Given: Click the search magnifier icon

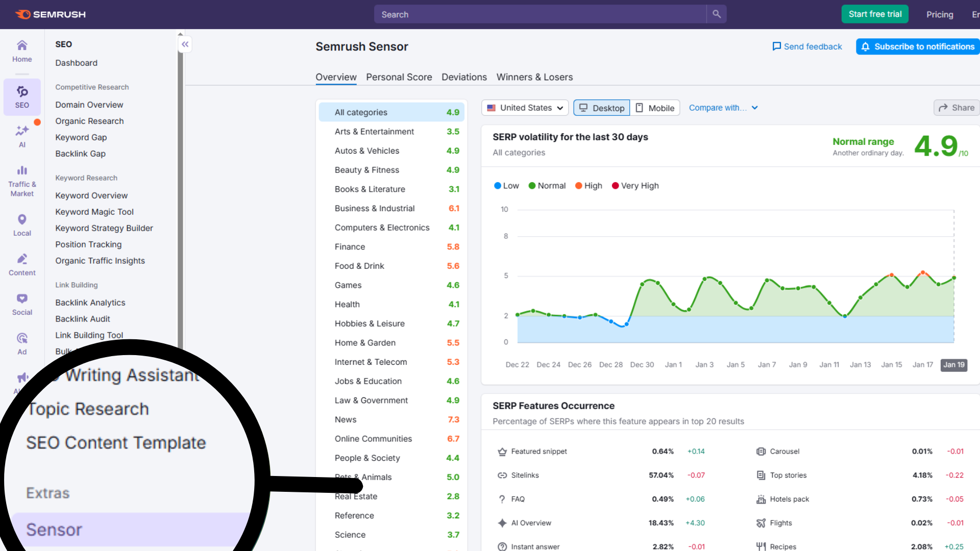Looking at the screenshot, I should coord(717,14).
